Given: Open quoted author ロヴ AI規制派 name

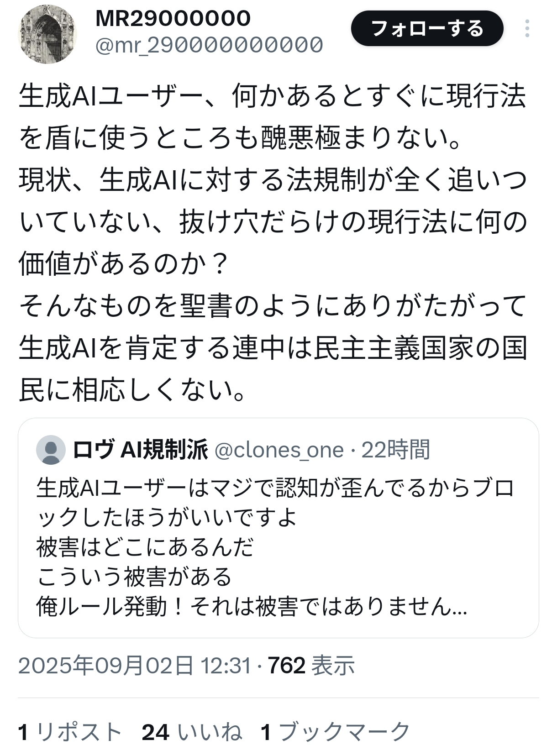Looking at the screenshot, I should pyautogui.click(x=141, y=450).
